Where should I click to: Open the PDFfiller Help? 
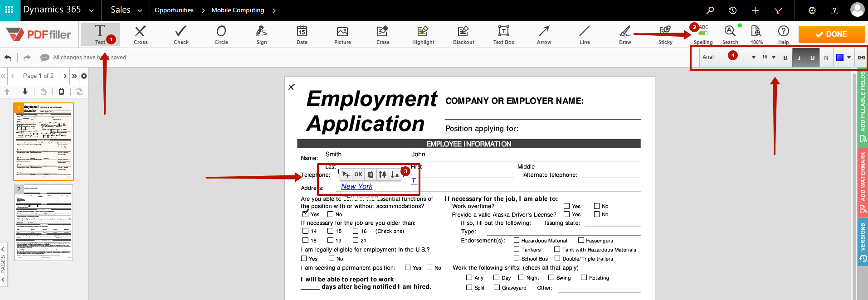tap(784, 34)
